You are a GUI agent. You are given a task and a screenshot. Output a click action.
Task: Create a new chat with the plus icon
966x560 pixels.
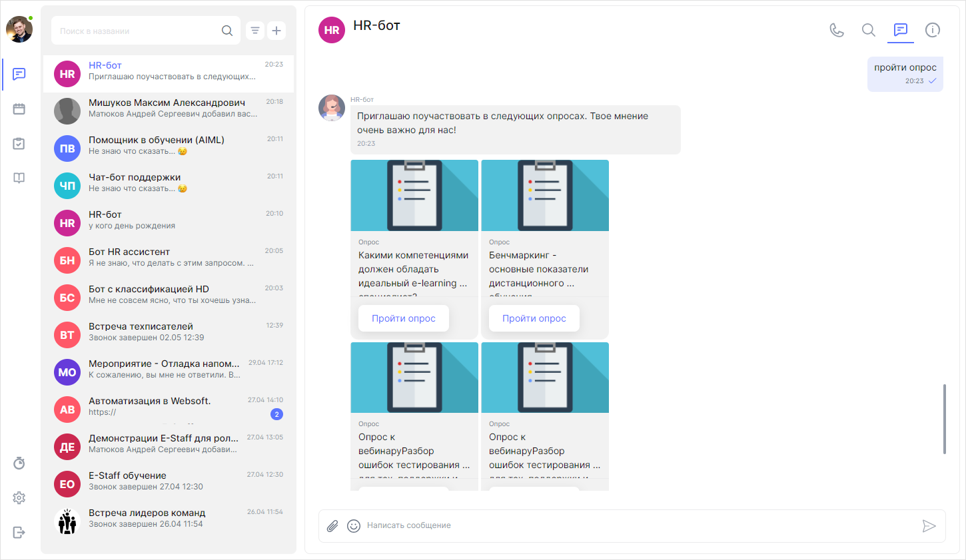coord(276,30)
